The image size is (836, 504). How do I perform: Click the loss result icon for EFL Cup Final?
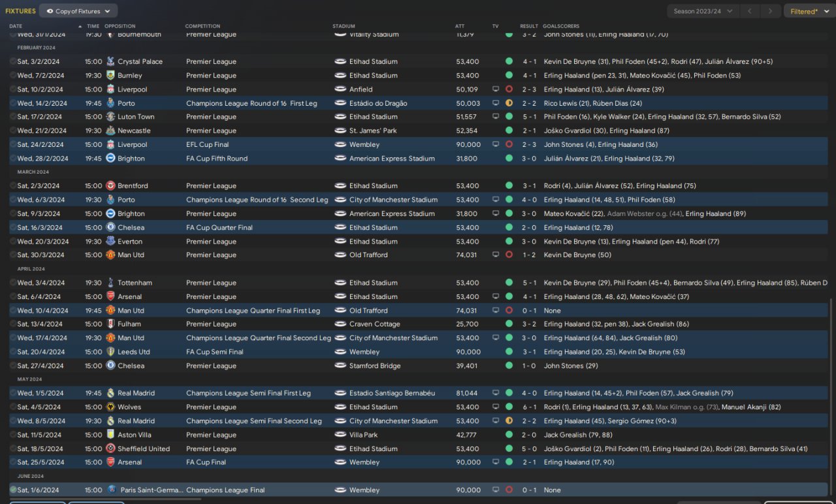(509, 144)
